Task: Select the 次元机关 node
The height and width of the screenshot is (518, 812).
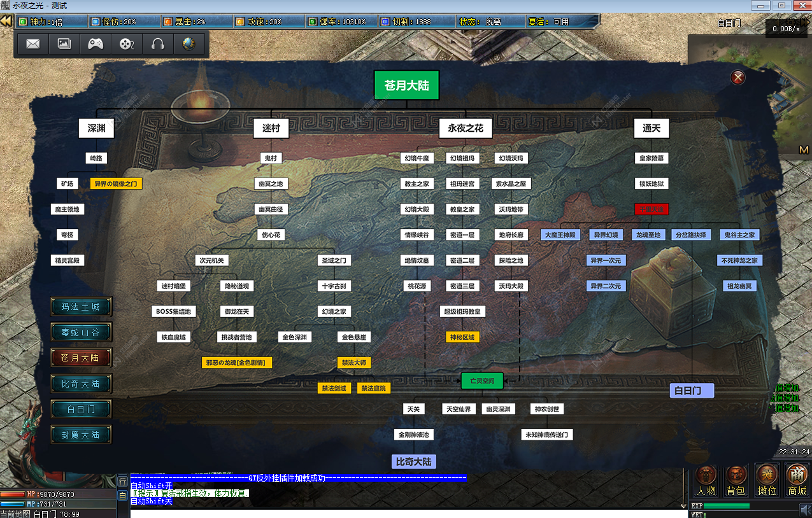Action: coord(211,260)
